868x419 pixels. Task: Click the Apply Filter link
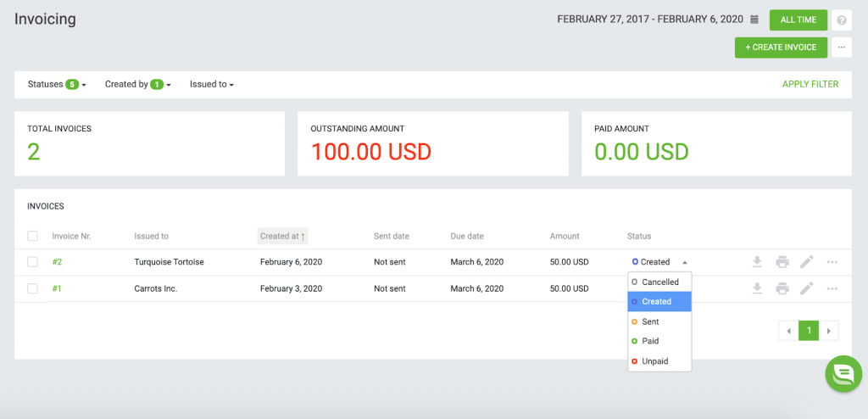pyautogui.click(x=810, y=84)
